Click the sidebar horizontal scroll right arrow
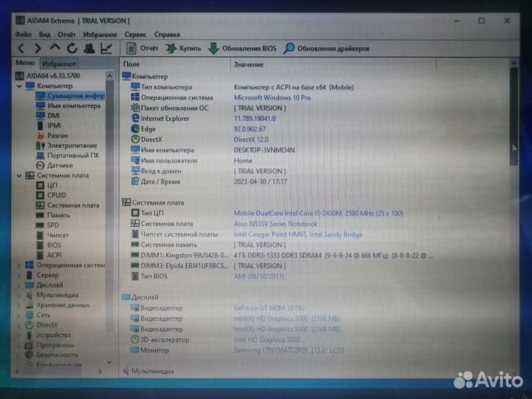 100,371
